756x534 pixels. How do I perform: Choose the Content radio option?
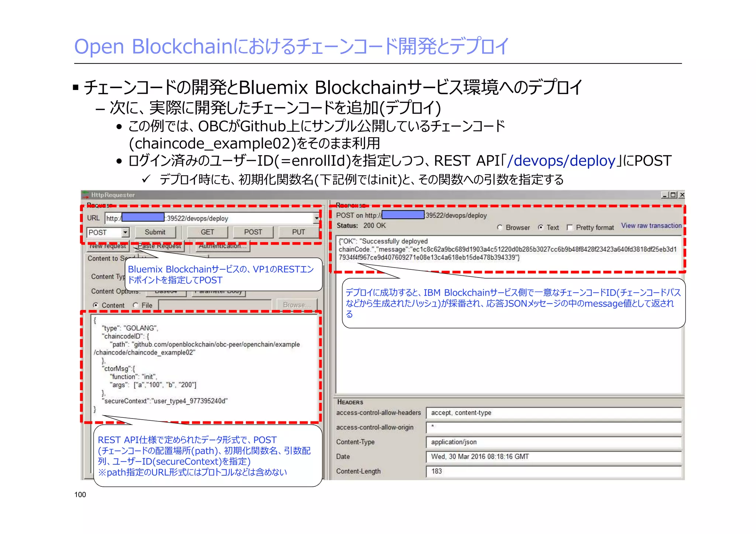(96, 305)
